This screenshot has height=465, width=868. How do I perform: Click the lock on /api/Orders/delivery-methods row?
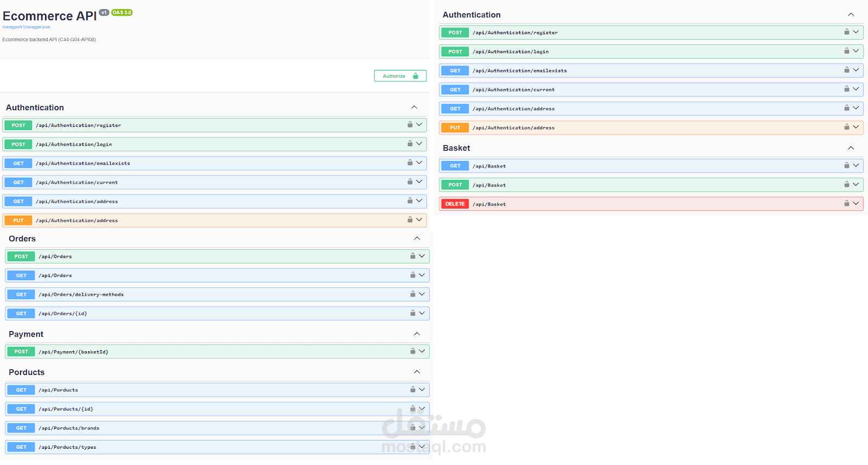[x=413, y=294]
